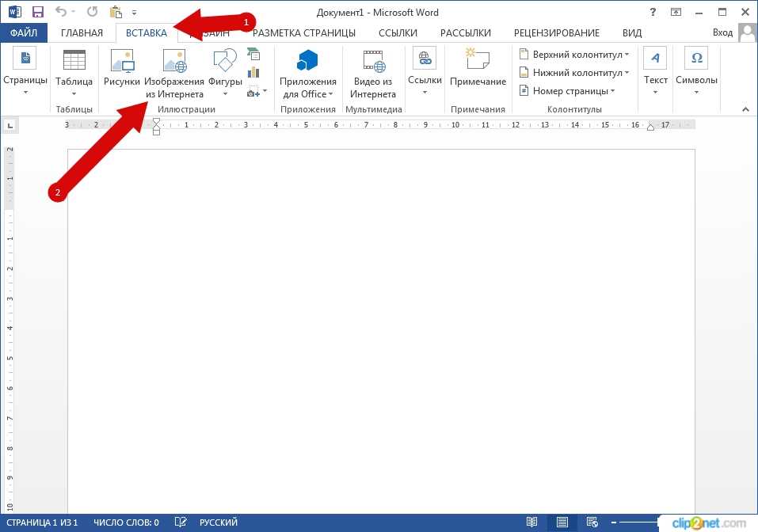Click the zoom out minus button

tap(614, 522)
